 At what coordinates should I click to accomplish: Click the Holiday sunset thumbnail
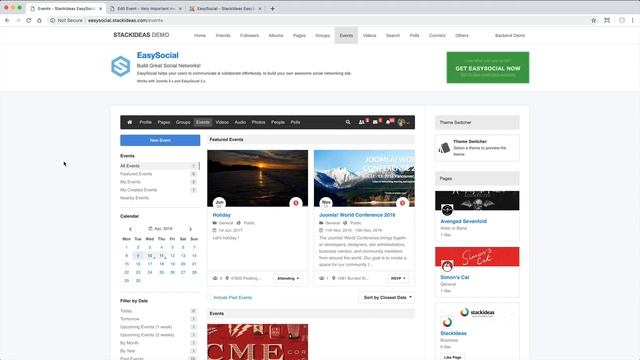tap(258, 178)
